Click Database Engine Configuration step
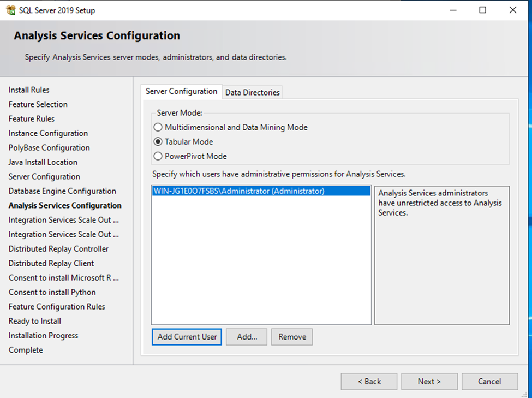Viewport: 532px width, 398px height. point(62,191)
